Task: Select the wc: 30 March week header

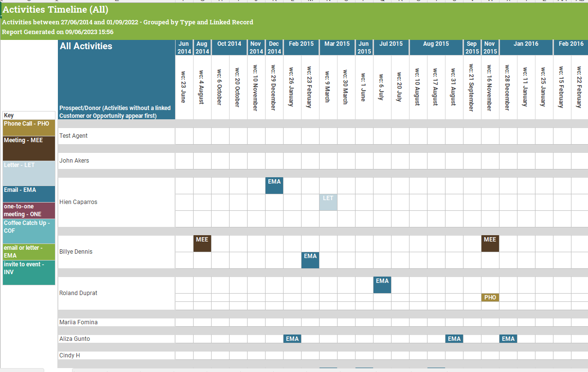Action: (x=346, y=88)
